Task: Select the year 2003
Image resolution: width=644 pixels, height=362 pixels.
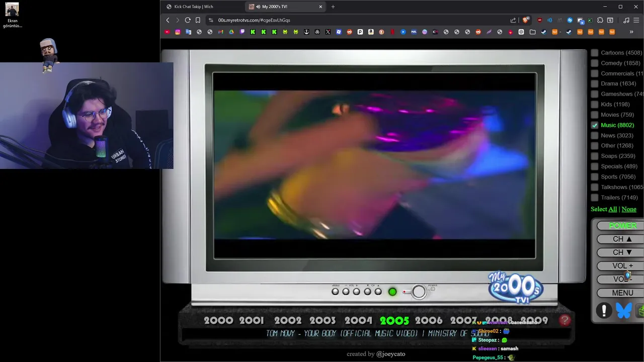Action: [323, 320]
